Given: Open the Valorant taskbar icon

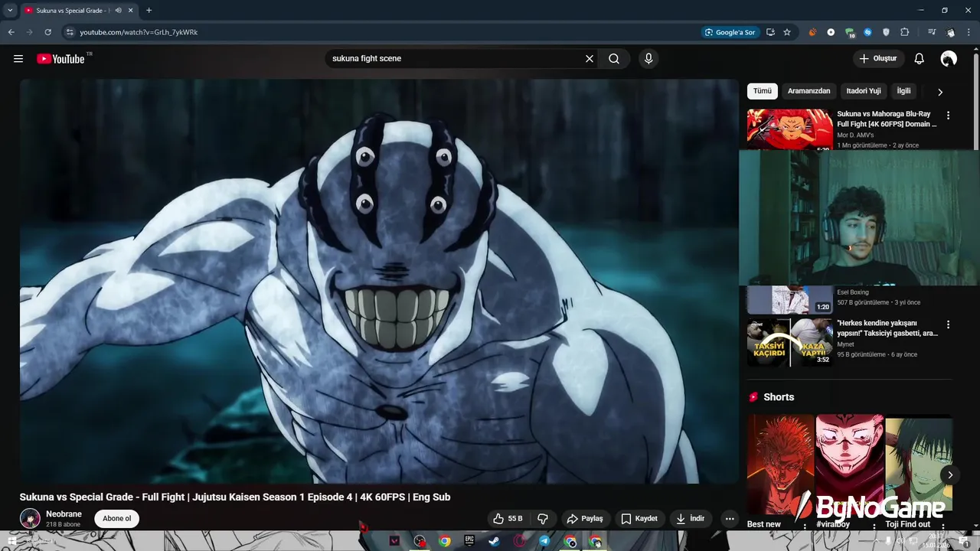Looking at the screenshot, I should pos(394,541).
